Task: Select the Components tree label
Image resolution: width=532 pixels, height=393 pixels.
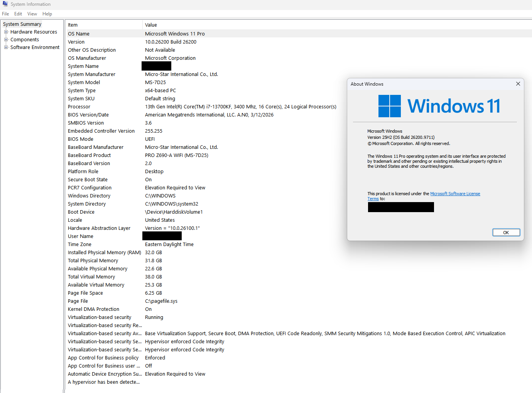Action: 25,40
